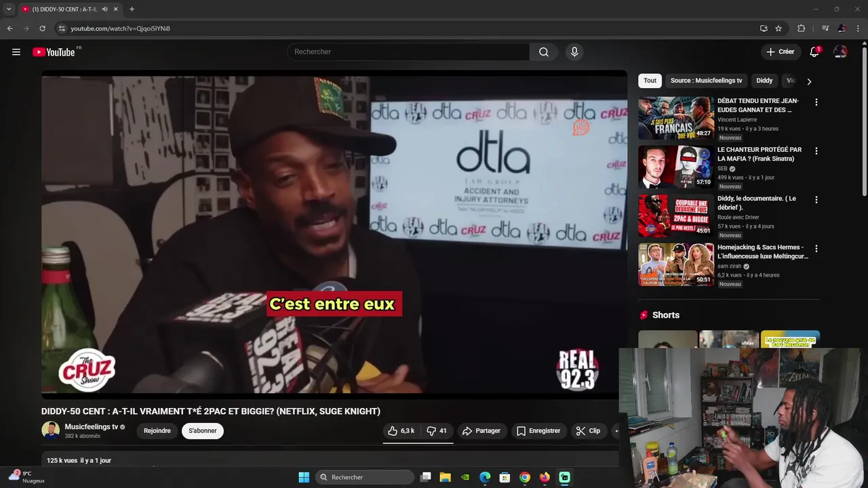The height and width of the screenshot is (488, 868).
Task: Select the Diddy filter chip
Action: coord(764,81)
